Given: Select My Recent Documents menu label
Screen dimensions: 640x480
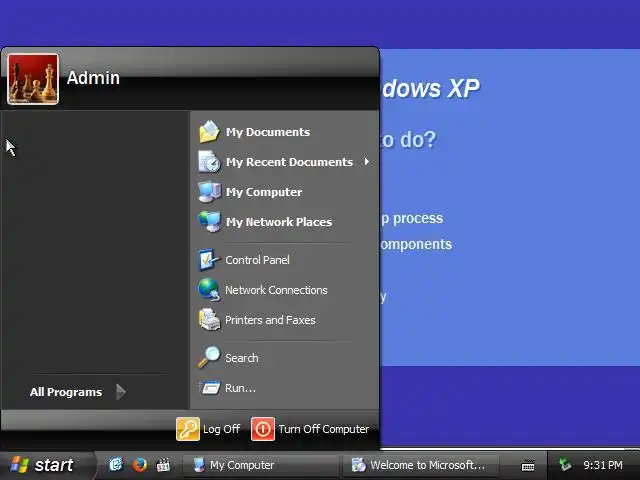Looking at the screenshot, I should pyautogui.click(x=289, y=162).
